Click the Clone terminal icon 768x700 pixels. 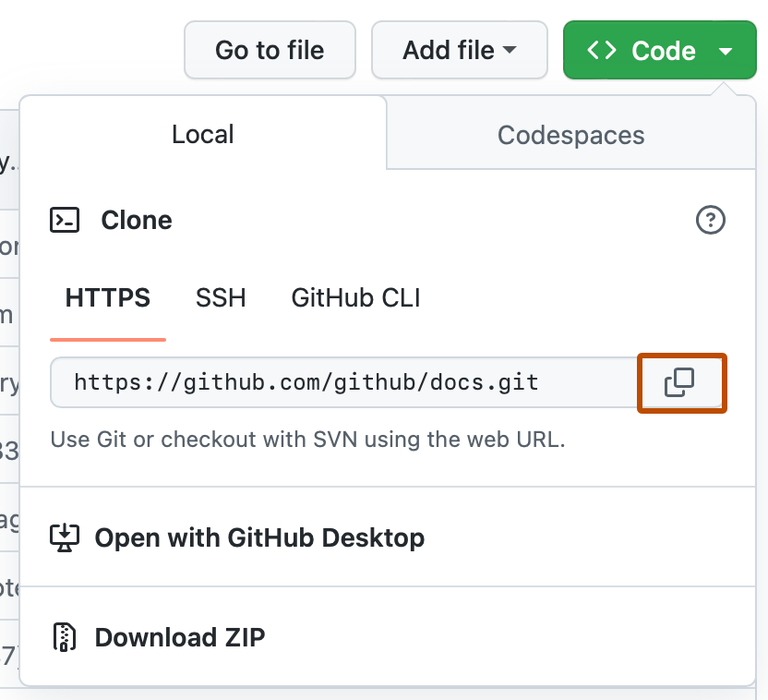(65, 220)
